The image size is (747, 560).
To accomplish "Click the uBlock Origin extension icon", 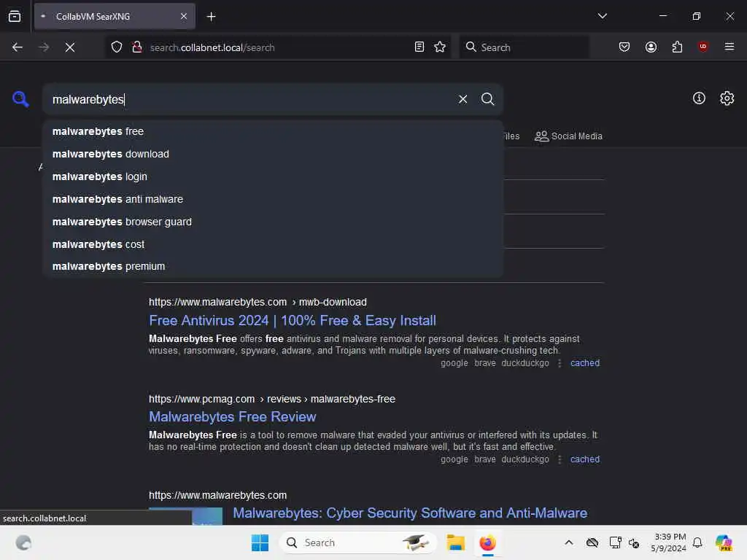I will 703,47.
